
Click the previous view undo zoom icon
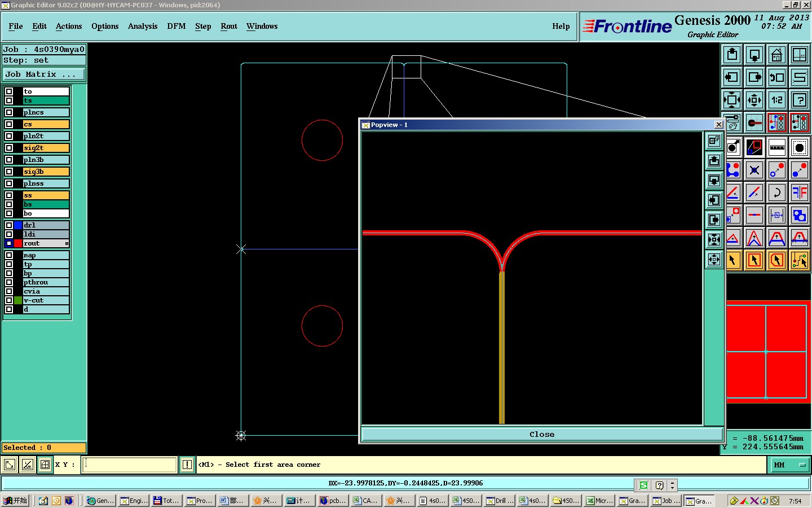pos(777,77)
